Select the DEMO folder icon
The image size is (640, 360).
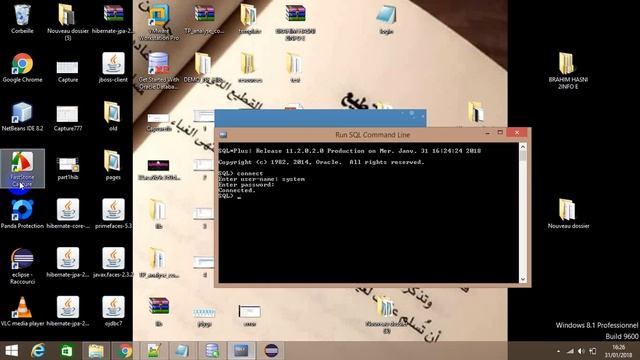[203, 68]
